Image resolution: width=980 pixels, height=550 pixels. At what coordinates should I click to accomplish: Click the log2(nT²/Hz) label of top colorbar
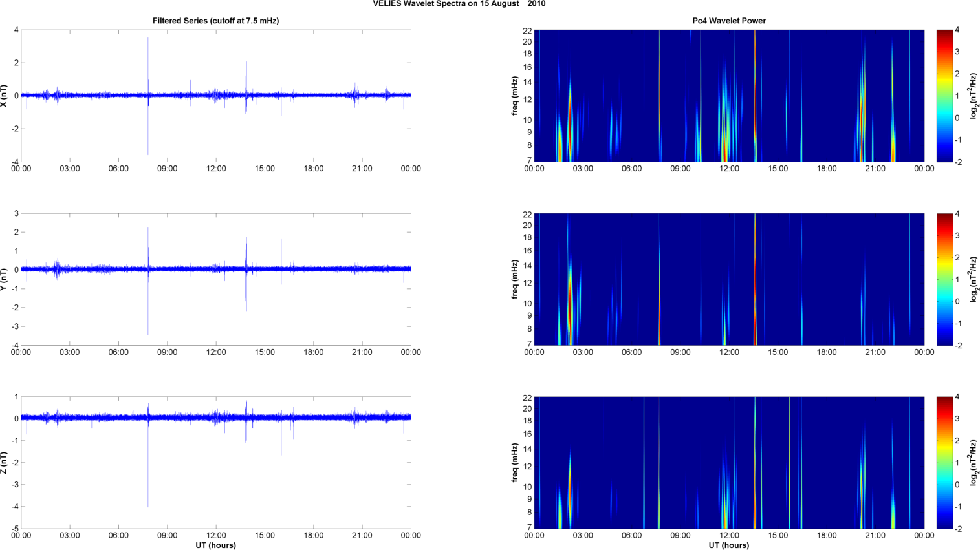pos(974,96)
